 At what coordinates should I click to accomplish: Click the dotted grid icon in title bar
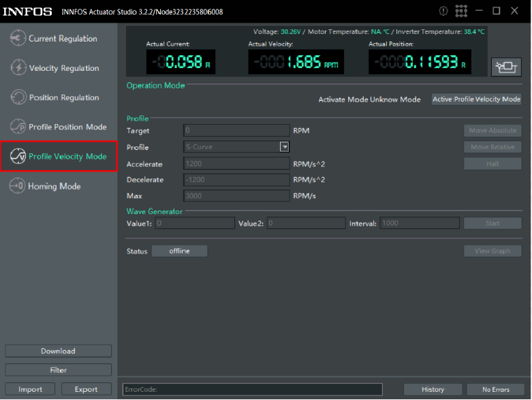click(x=461, y=11)
